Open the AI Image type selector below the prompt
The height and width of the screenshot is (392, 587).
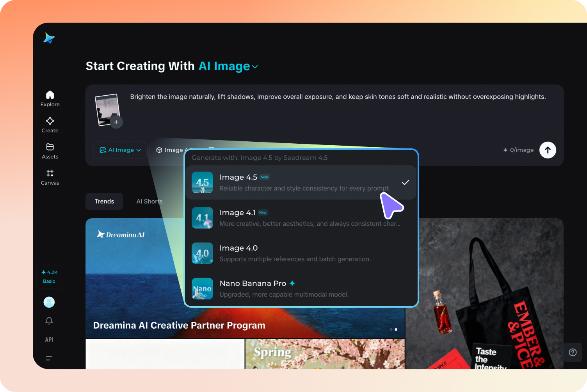(120, 150)
